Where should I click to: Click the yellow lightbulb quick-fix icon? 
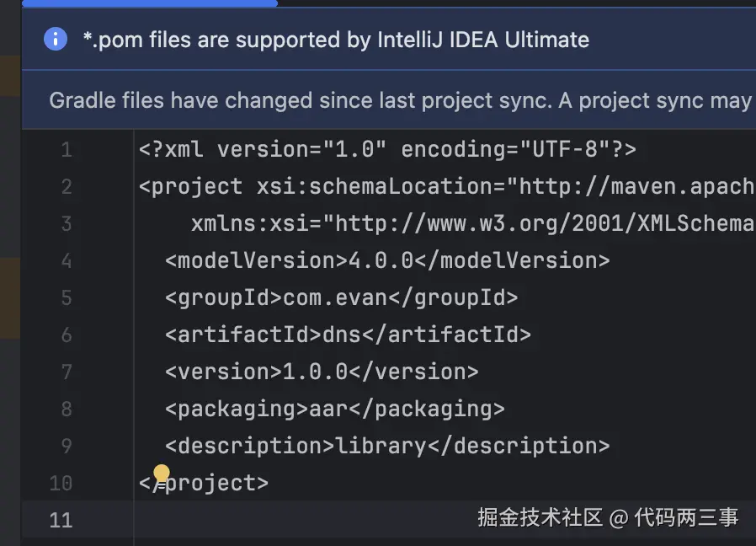pos(162,474)
